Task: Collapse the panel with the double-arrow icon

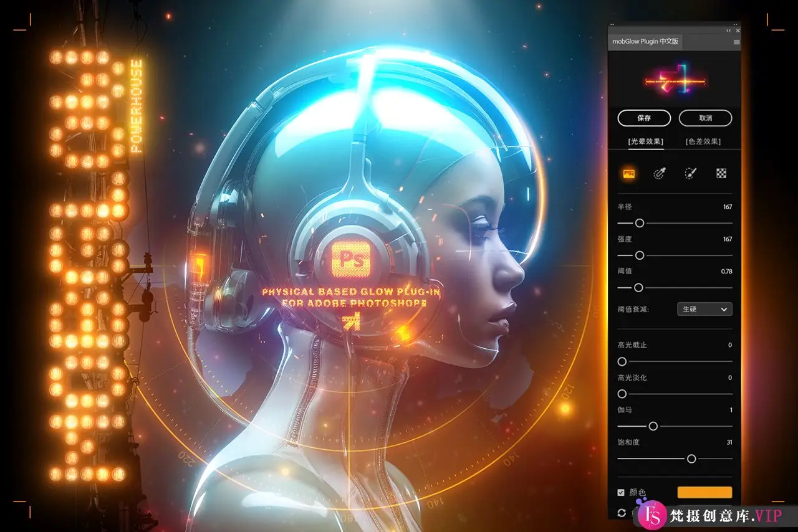Action: pyautogui.click(x=728, y=30)
